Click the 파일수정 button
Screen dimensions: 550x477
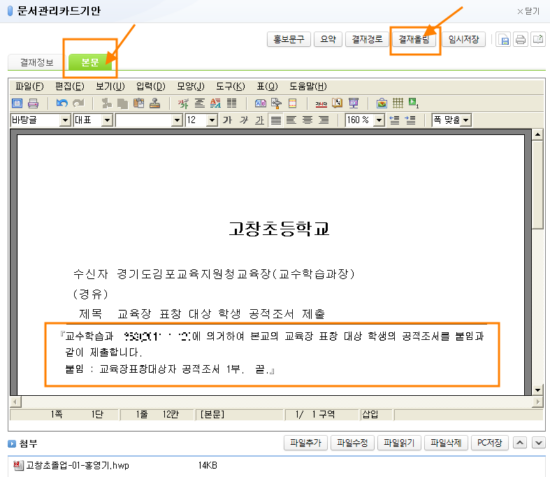click(x=352, y=443)
